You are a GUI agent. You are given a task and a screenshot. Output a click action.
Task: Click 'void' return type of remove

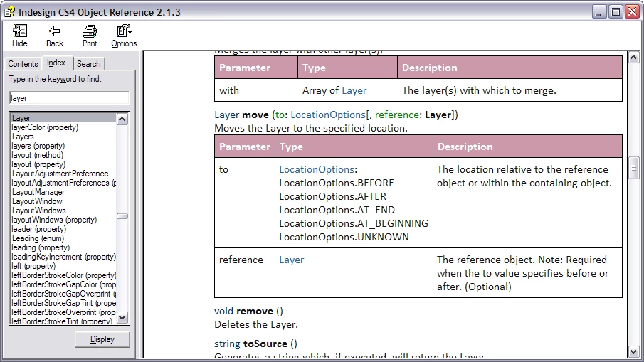pos(224,311)
